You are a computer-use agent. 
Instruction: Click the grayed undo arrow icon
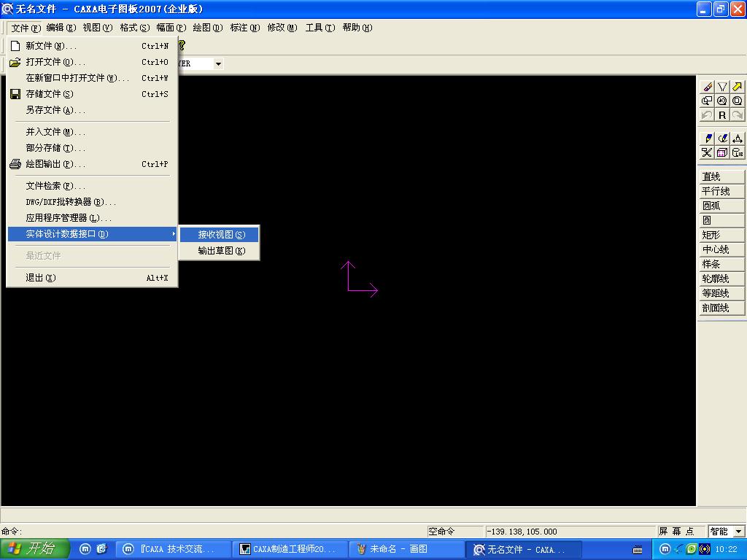(708, 115)
